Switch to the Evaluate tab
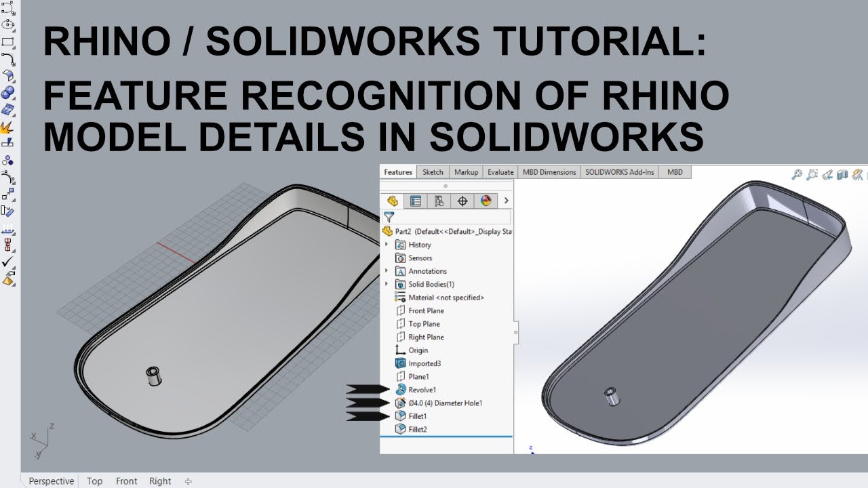The image size is (868, 488). (500, 172)
